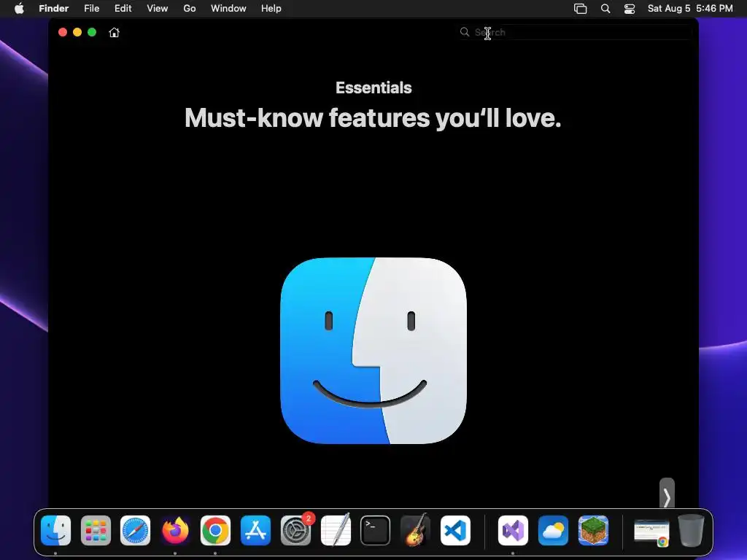Click the date and time in the menu bar
747x560 pixels.
pyautogui.click(x=690, y=8)
